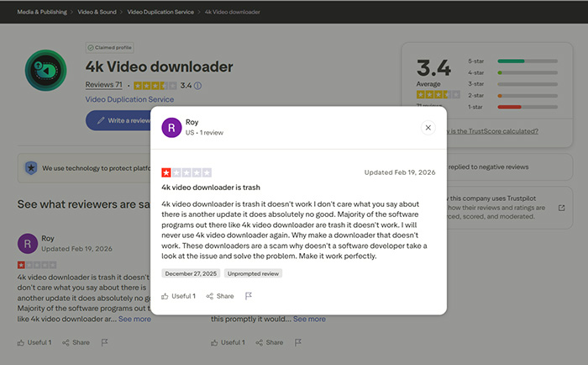Viewport: 588px width, 365px height.
Task: Share the second background review
Action: [x=270, y=342]
